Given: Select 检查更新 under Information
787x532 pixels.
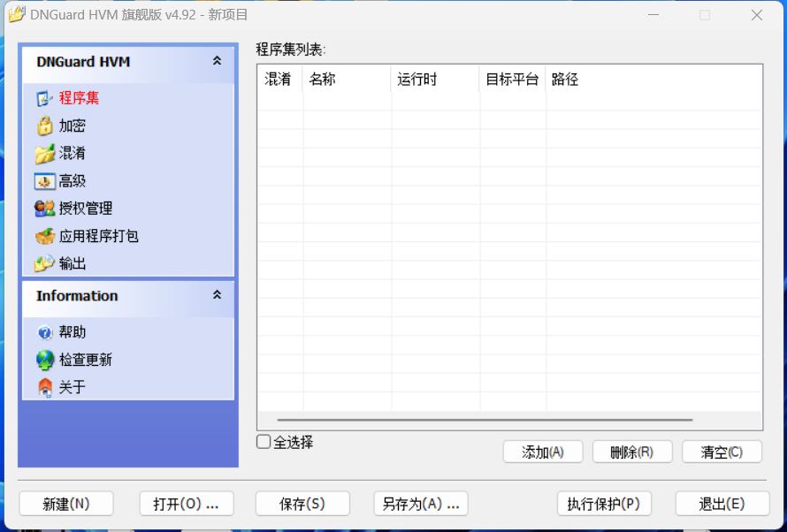Looking at the screenshot, I should point(85,360).
